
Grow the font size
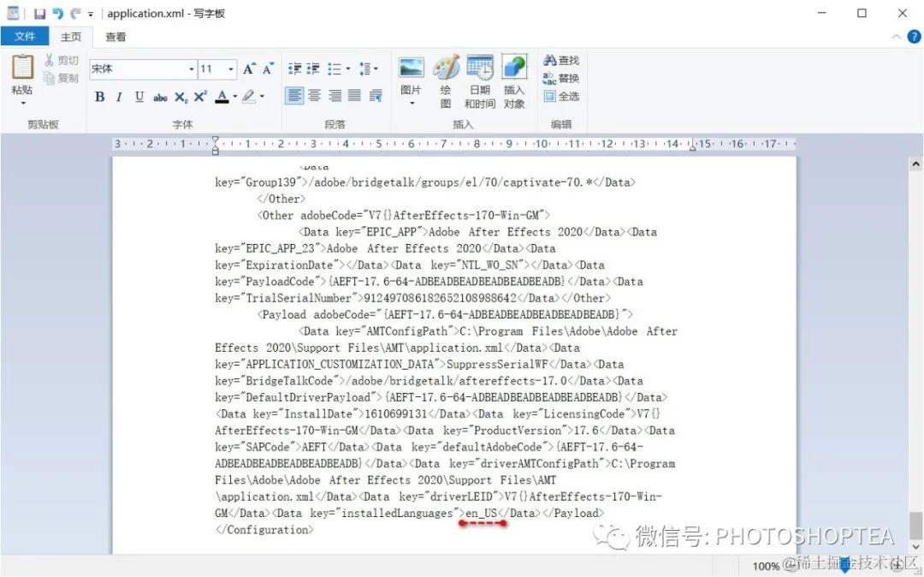pyautogui.click(x=249, y=69)
